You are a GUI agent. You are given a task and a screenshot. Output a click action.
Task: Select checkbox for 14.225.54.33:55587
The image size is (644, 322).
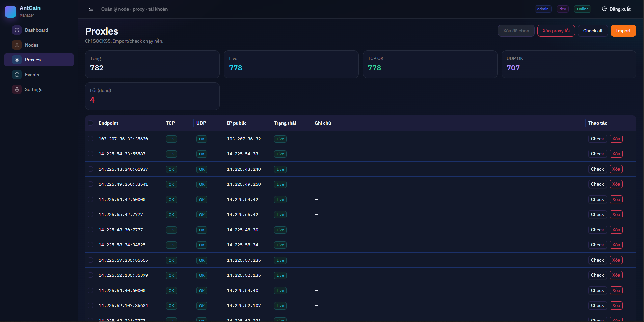click(90, 154)
